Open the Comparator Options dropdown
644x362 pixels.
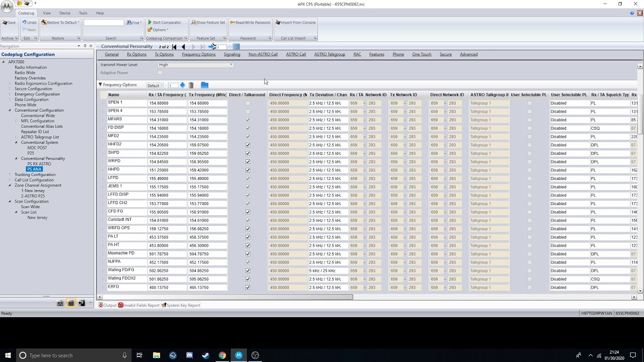(x=158, y=30)
